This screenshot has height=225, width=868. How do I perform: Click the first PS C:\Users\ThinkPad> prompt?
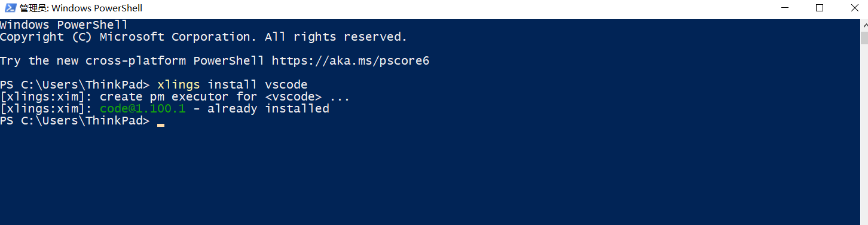[x=75, y=85]
